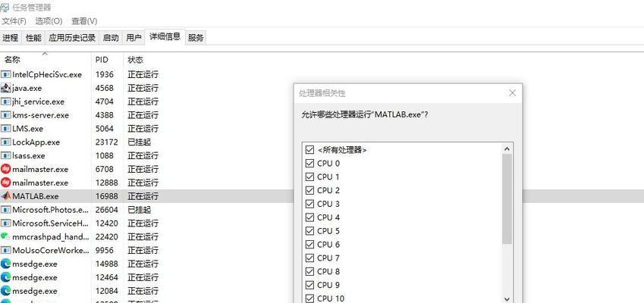644x303 pixels.
Task: Click the LMS.exe process icon
Action: pos(6,129)
